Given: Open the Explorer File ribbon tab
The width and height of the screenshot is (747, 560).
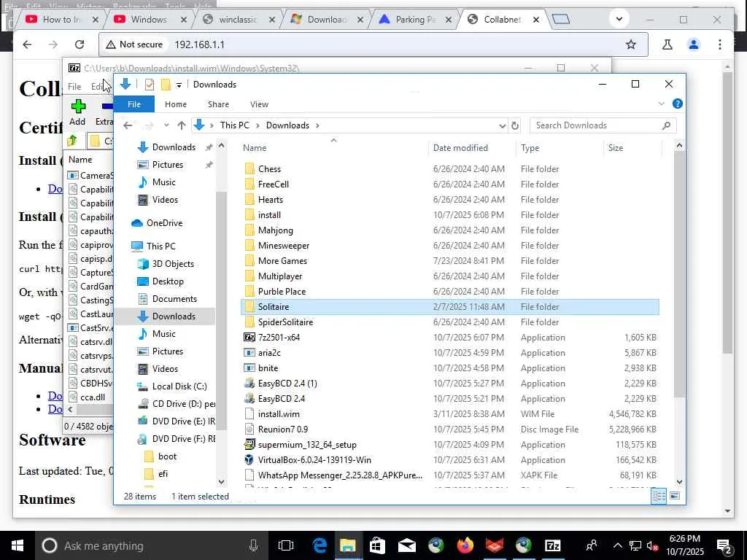Looking at the screenshot, I should pyautogui.click(x=134, y=104).
